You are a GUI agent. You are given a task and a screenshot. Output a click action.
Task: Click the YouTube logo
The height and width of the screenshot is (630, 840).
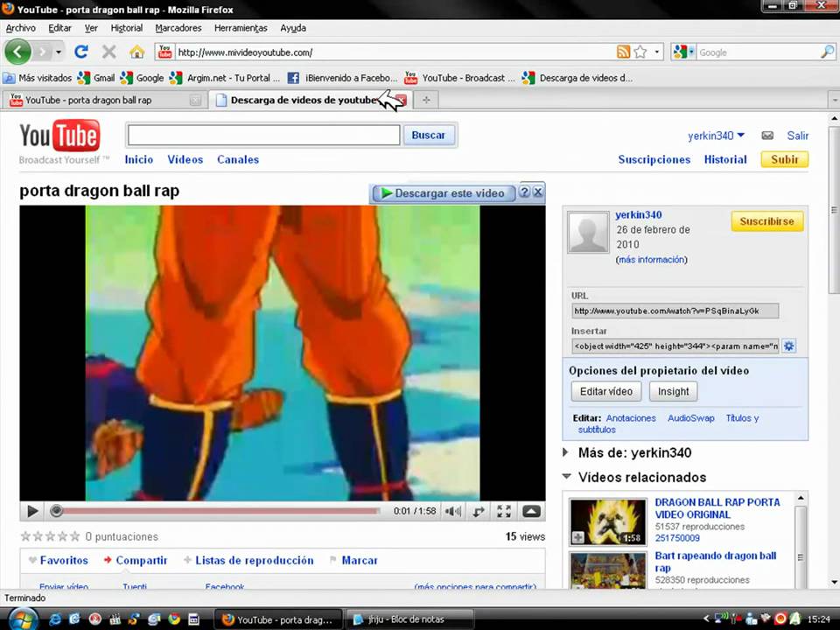point(59,136)
